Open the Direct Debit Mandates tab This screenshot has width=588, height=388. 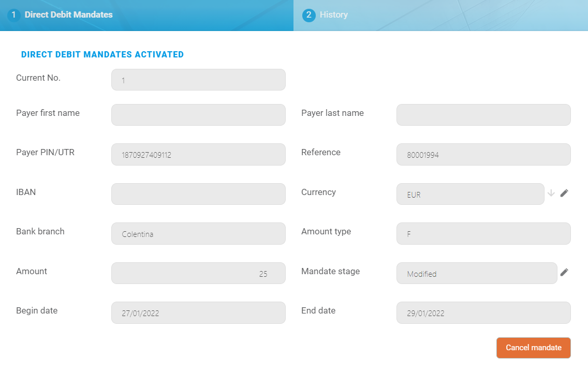[68, 15]
